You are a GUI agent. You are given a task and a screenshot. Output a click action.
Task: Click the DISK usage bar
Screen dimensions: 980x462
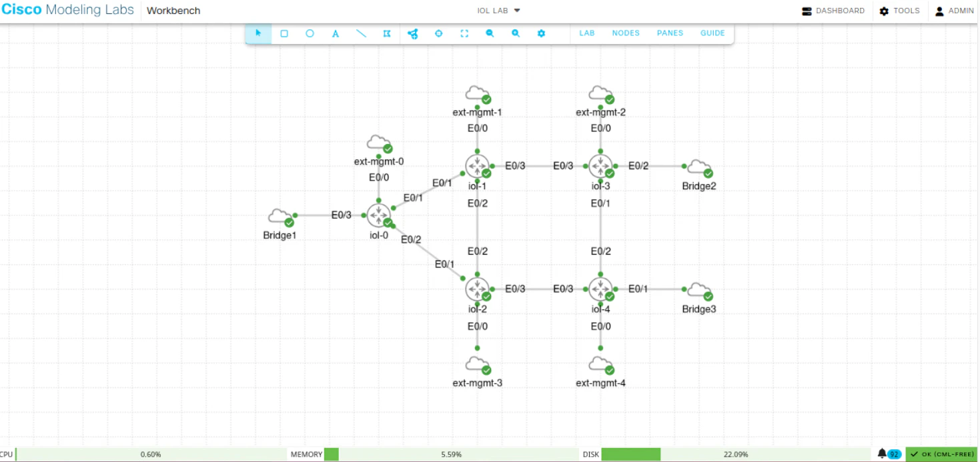[736, 454]
